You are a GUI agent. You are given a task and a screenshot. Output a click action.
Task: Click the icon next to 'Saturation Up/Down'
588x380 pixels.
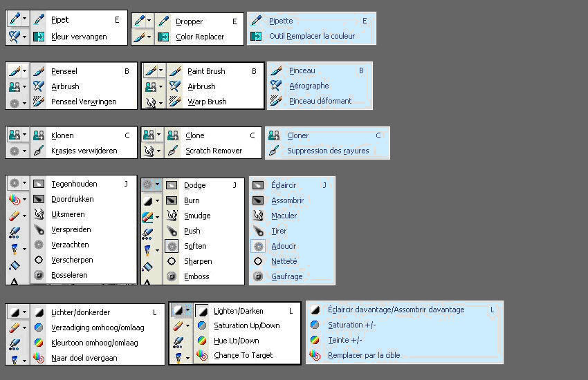pos(202,325)
